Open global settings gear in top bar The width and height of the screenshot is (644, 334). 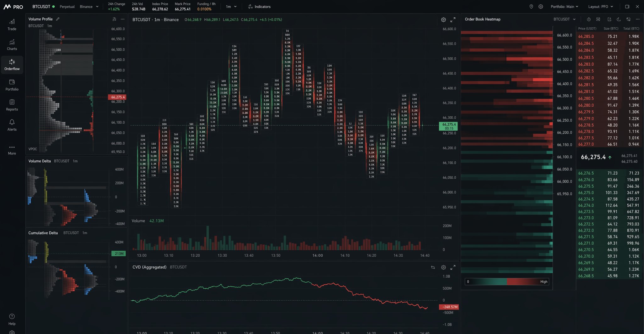click(x=541, y=7)
